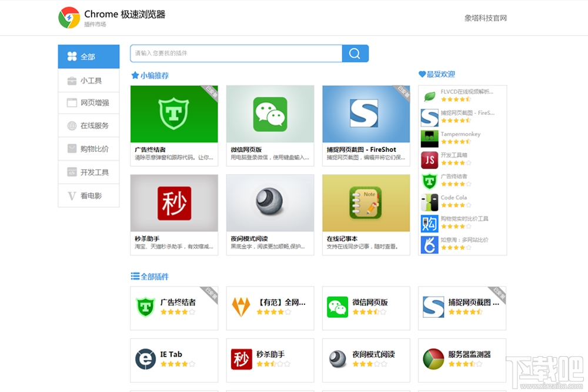This screenshot has height=392, width=588.
Task: Open the 秒杀助手 red icon
Action: 174,202
